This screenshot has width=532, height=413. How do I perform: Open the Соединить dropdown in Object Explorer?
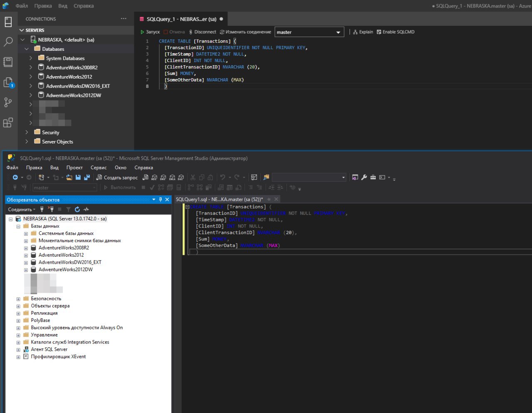22,210
